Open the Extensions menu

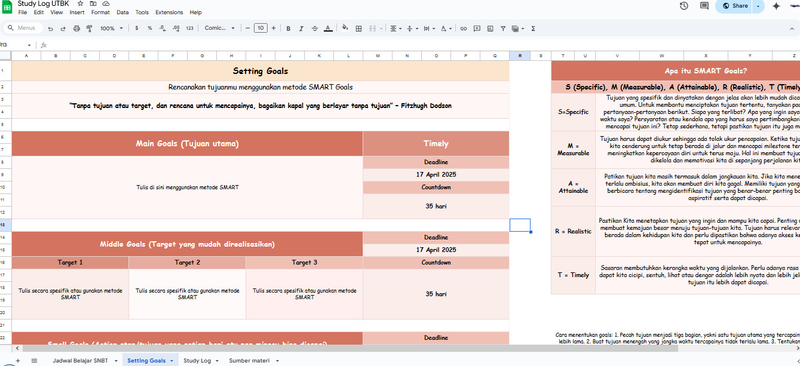(x=169, y=12)
